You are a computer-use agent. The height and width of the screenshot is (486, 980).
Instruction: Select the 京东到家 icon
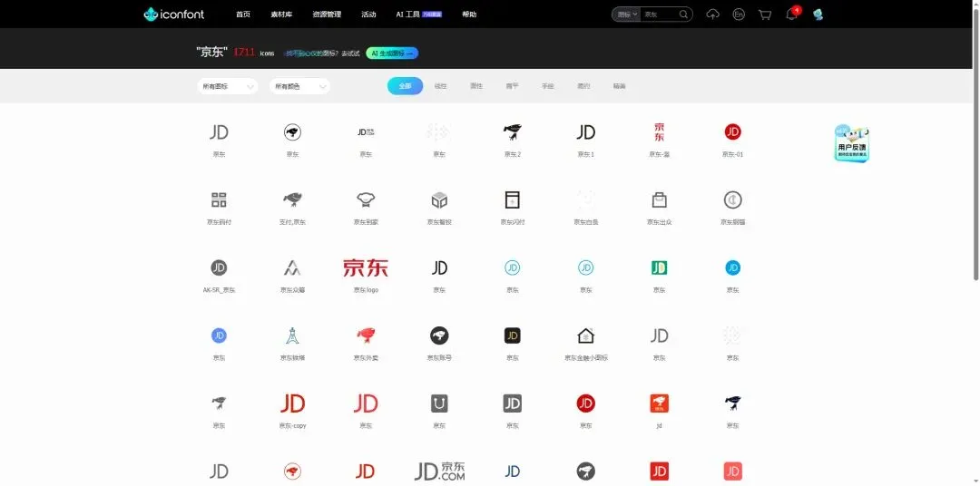pos(366,199)
